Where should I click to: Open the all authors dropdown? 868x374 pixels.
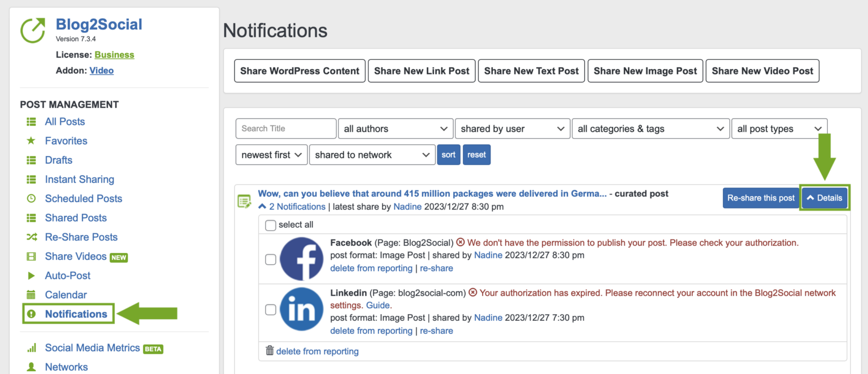[396, 129]
